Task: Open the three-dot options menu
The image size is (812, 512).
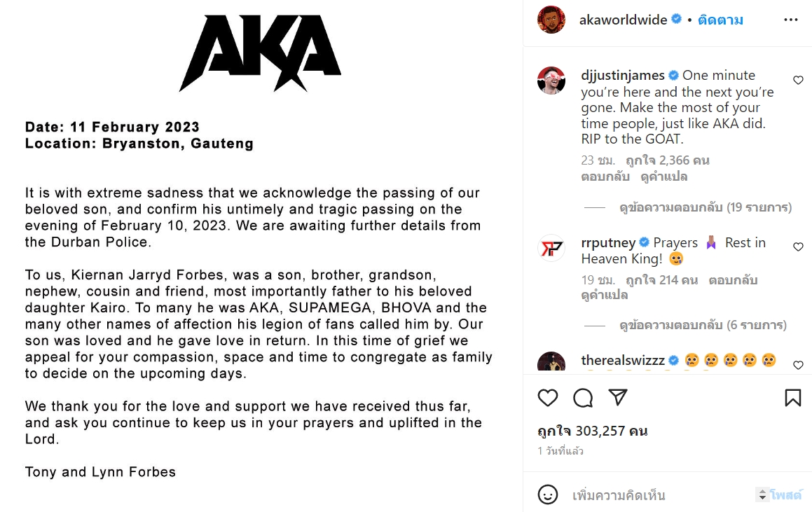Action: [x=791, y=20]
